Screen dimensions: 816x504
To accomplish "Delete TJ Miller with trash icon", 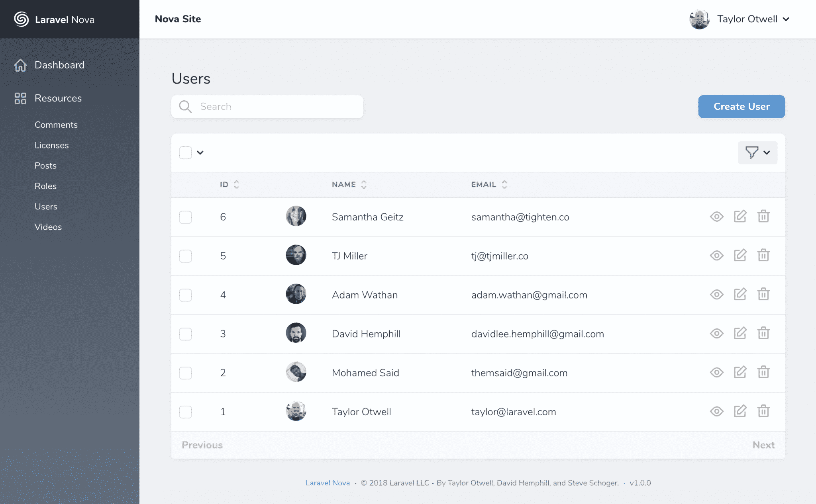I will [763, 255].
